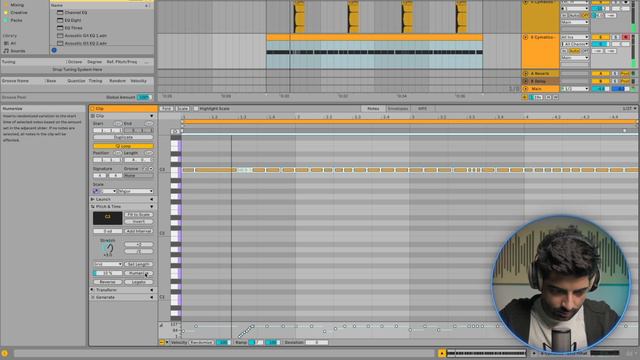
Task: Click the multiply by 2 stretch button
Action: point(139,244)
